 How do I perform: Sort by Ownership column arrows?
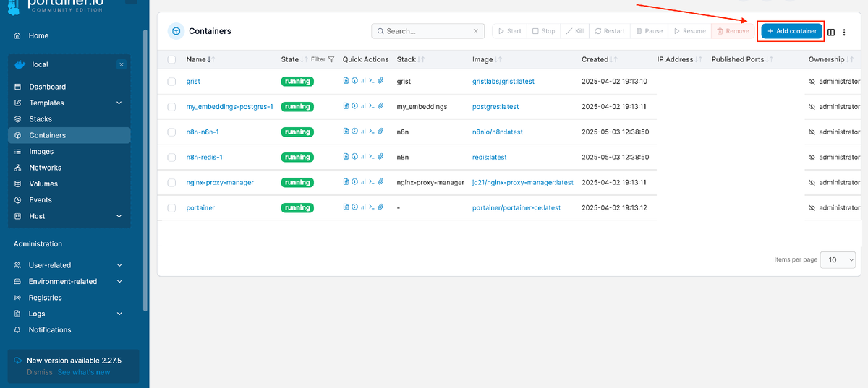point(849,59)
